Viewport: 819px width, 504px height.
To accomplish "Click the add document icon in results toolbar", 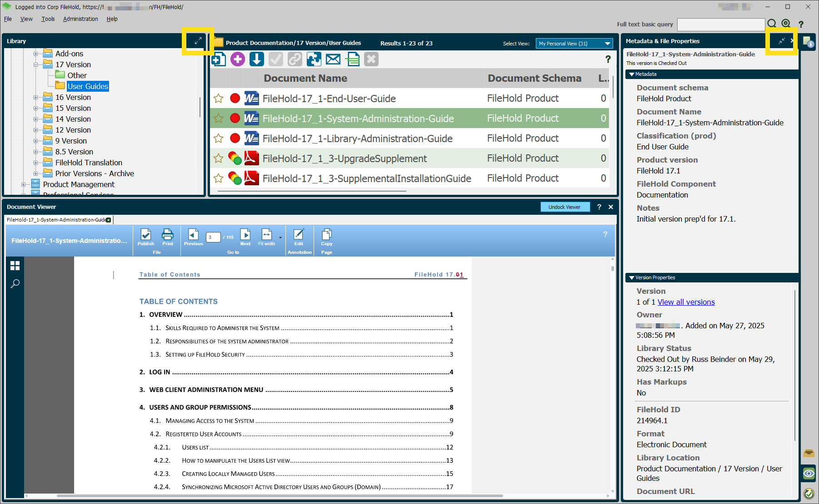I will [219, 59].
